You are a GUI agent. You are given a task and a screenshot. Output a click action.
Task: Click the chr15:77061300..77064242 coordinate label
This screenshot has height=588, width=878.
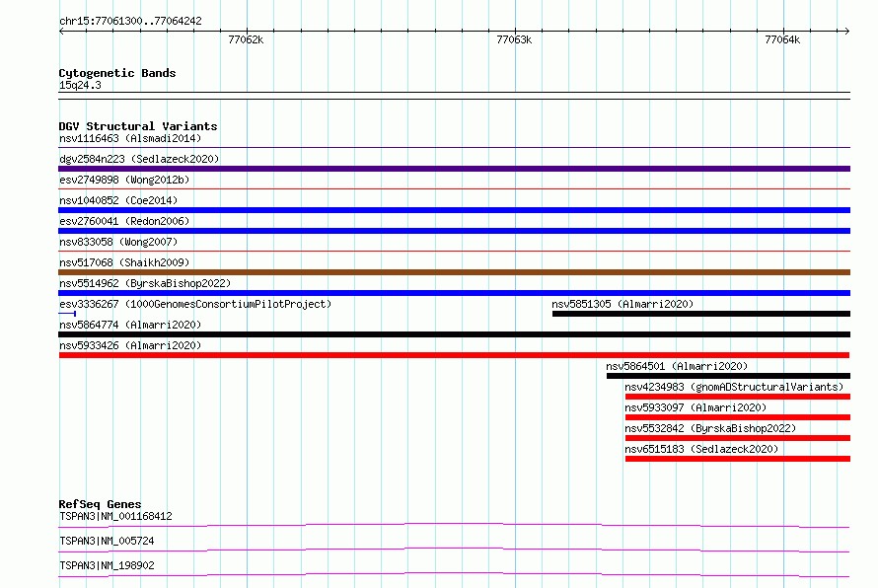point(130,21)
